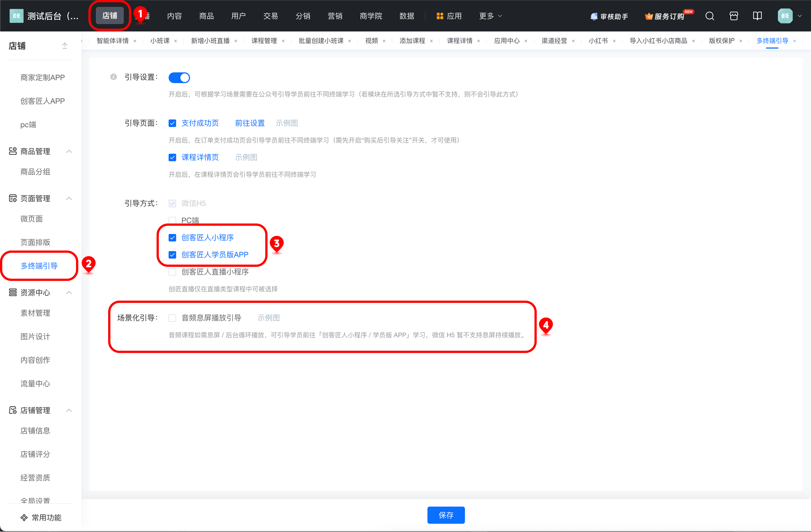Check the PC端 checkbox
The image size is (811, 532).
coord(172,220)
